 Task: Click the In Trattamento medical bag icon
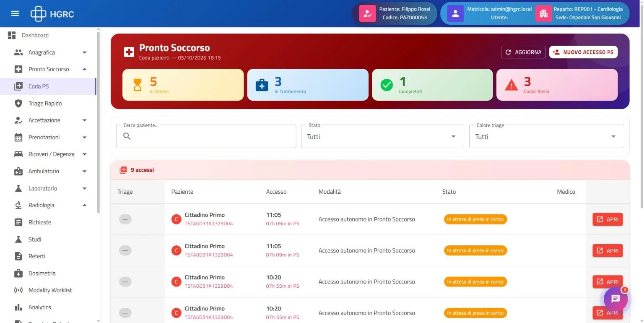click(262, 85)
